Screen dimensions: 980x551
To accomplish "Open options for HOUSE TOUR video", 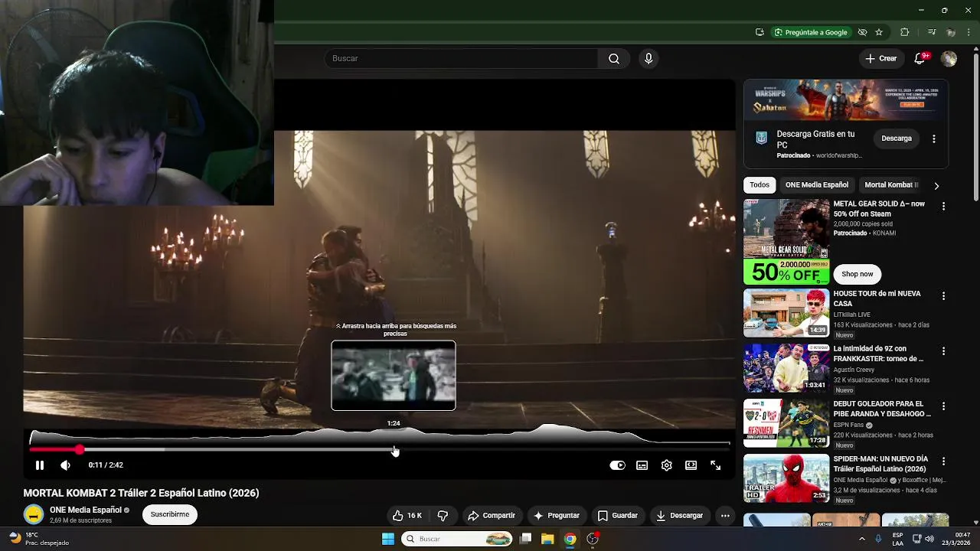I will 943,296.
